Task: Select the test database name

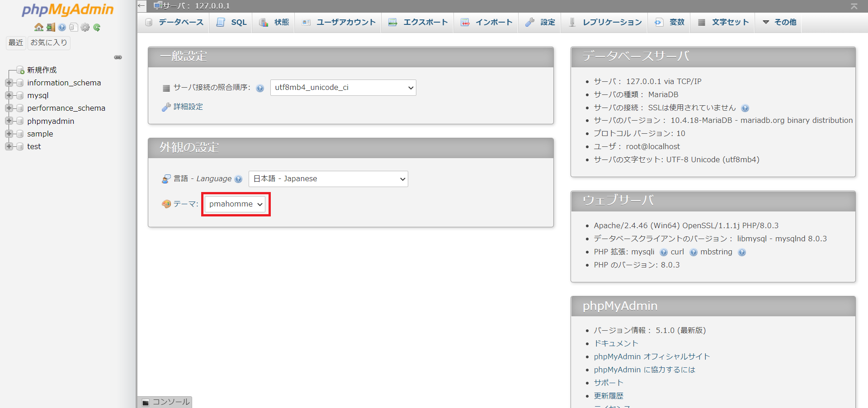Action: pos(34,146)
